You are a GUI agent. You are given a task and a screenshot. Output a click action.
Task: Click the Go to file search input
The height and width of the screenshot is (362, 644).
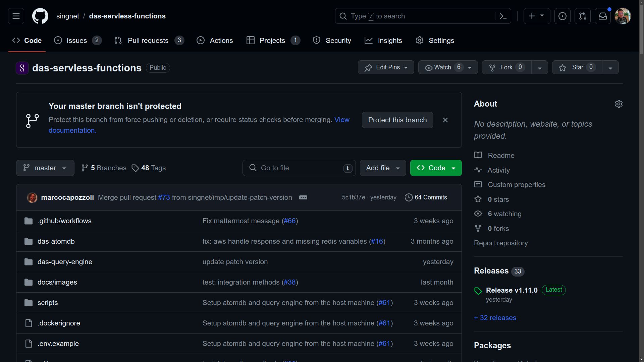tap(300, 168)
